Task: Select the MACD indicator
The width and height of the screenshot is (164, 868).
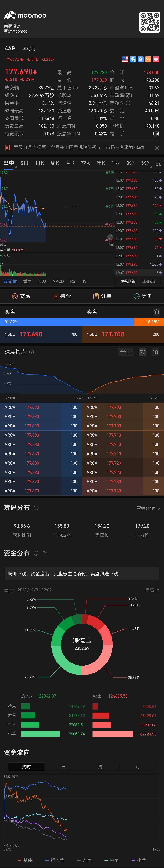Action: point(58,281)
